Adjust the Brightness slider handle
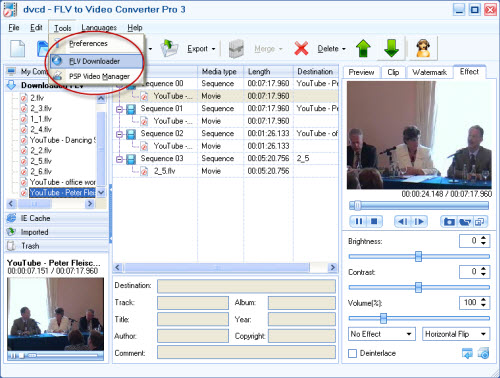 coord(418,256)
